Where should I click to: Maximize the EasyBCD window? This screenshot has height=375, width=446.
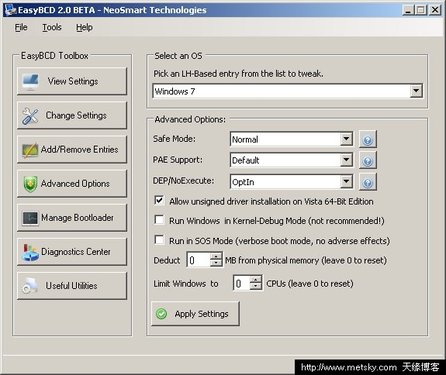(x=421, y=10)
